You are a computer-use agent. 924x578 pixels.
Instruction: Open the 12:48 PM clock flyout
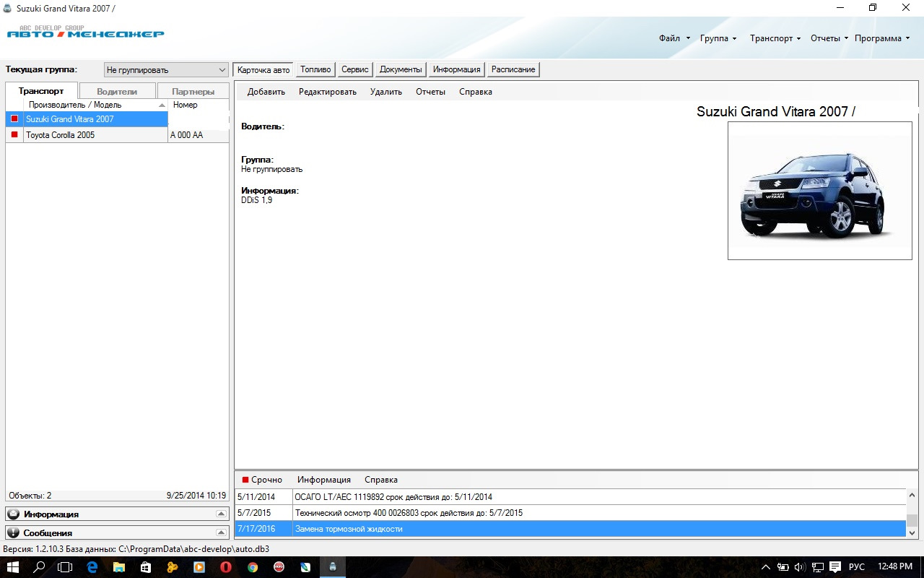click(x=896, y=566)
